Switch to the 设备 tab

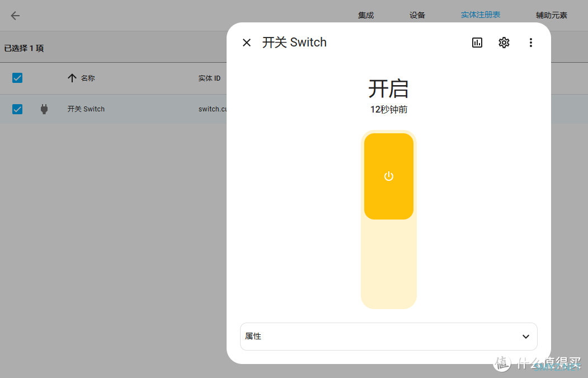(x=417, y=15)
